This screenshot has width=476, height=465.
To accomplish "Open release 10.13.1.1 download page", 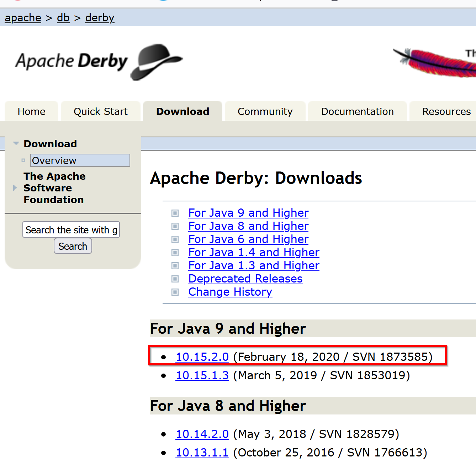I will coord(202,453).
